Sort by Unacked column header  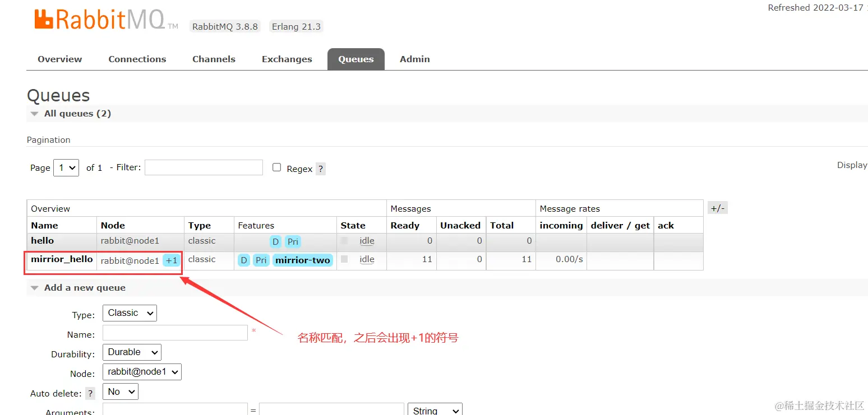[x=460, y=225]
